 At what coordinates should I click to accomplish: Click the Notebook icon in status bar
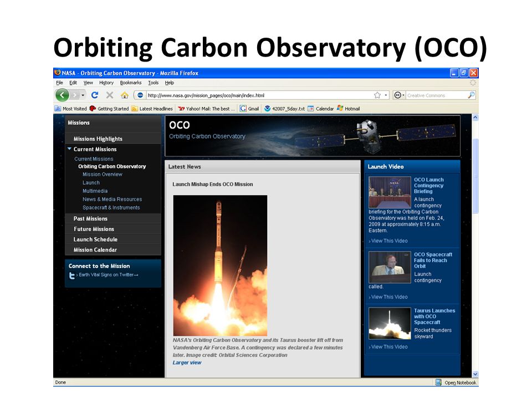click(438, 382)
